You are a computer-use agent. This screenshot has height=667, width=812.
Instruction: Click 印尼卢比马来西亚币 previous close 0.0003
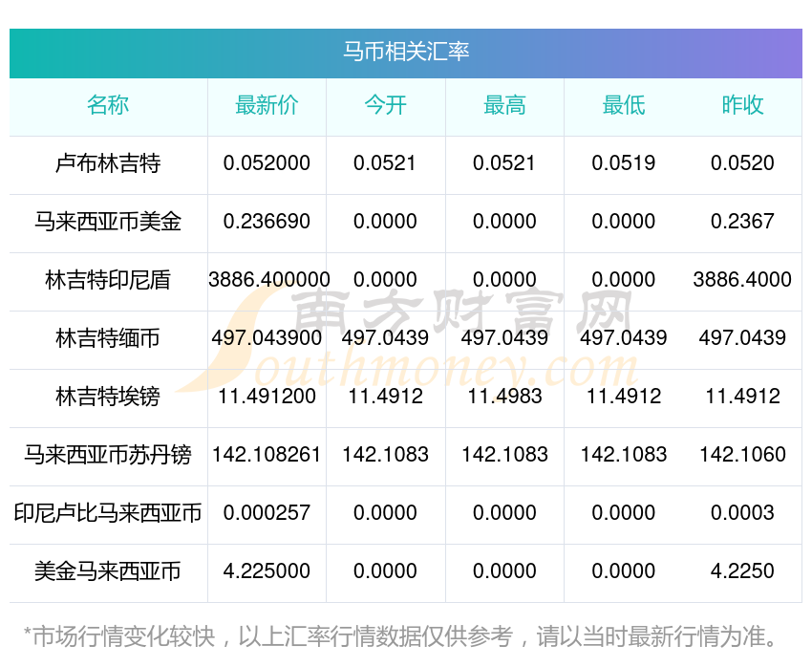742,513
